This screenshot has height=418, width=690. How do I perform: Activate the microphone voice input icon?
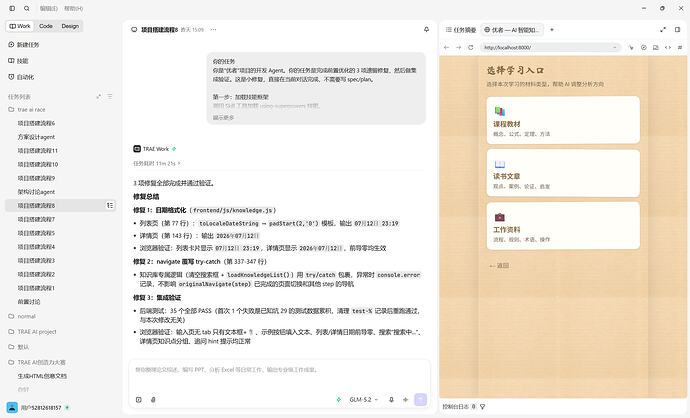391,400
